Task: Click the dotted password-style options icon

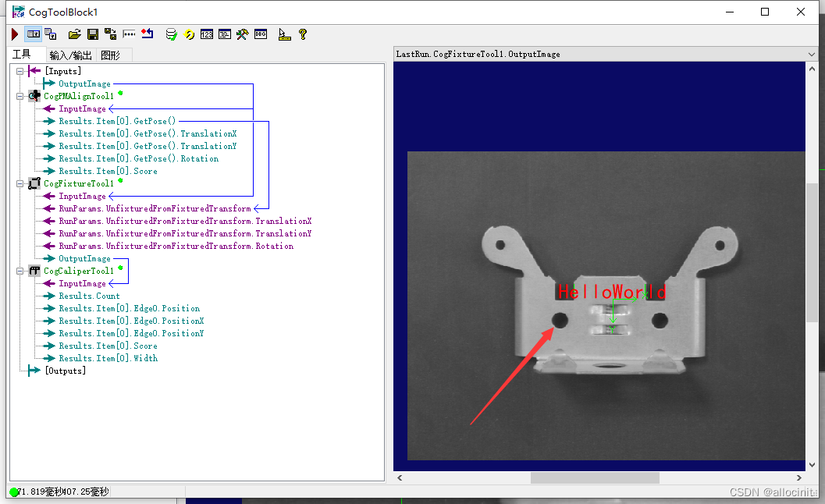Action: click(x=129, y=35)
